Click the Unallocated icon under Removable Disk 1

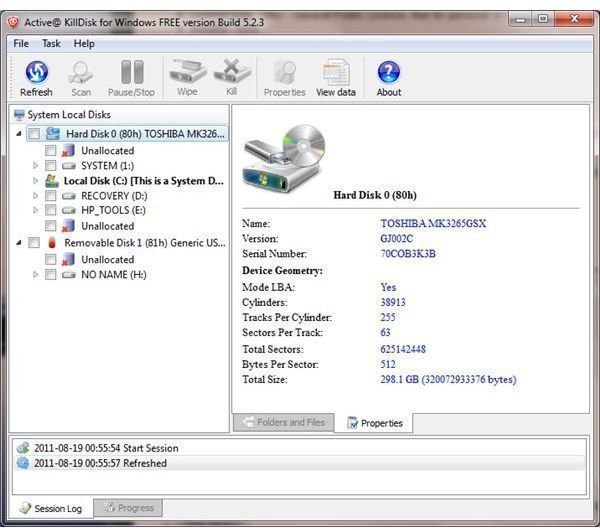pos(68,259)
